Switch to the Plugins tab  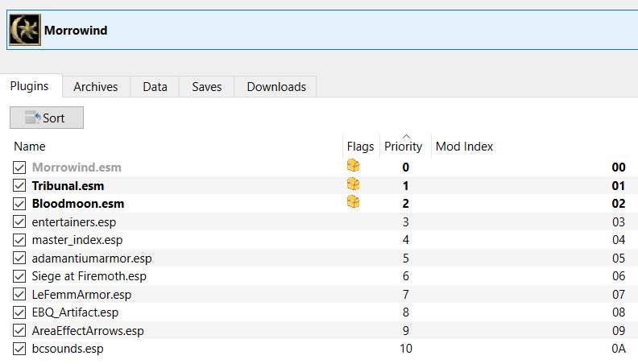click(29, 86)
